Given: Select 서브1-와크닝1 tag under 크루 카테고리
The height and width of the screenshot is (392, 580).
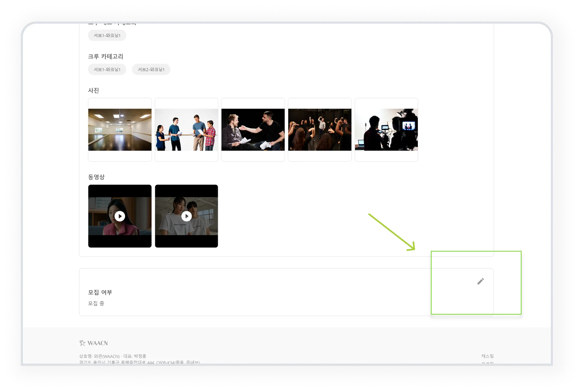Looking at the screenshot, I should click(x=107, y=70).
